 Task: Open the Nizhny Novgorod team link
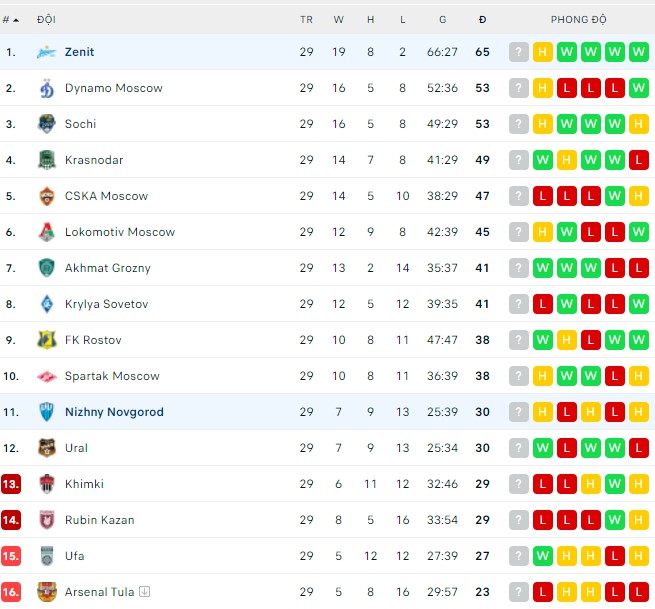click(x=114, y=412)
